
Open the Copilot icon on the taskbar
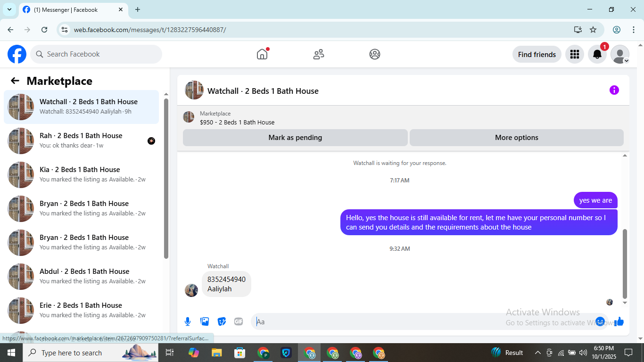click(x=194, y=353)
